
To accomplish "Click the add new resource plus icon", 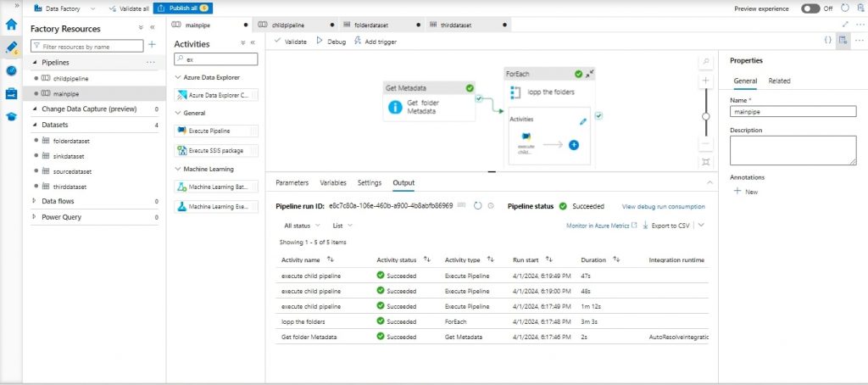I will 153,45.
